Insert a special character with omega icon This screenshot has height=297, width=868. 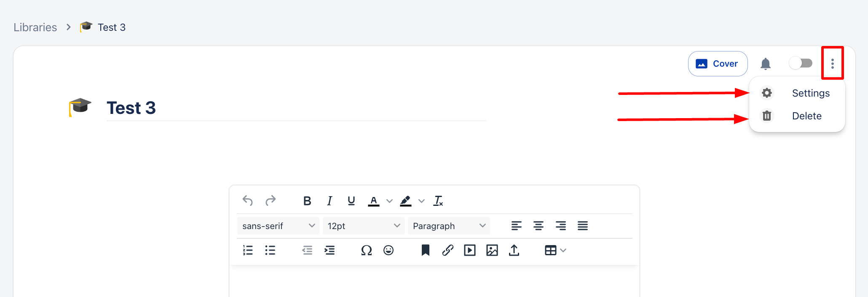[366, 251]
